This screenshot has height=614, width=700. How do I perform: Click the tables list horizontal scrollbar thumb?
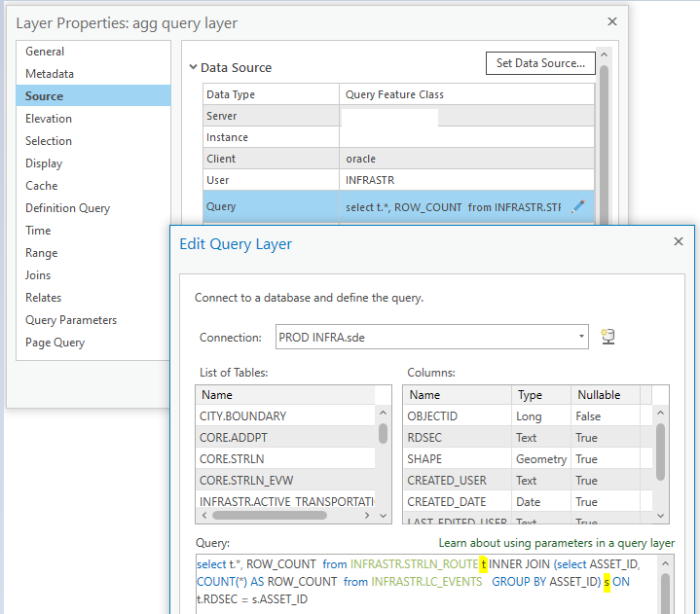click(270, 516)
